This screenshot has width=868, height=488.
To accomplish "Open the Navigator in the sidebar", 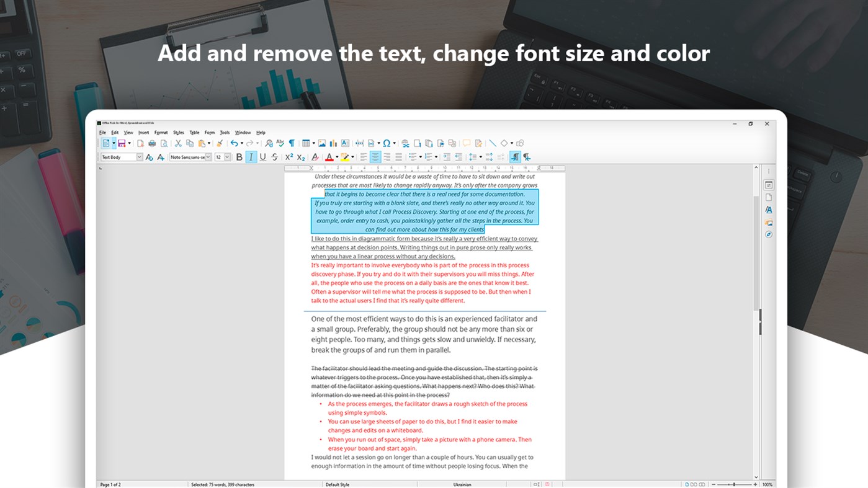I will point(768,234).
